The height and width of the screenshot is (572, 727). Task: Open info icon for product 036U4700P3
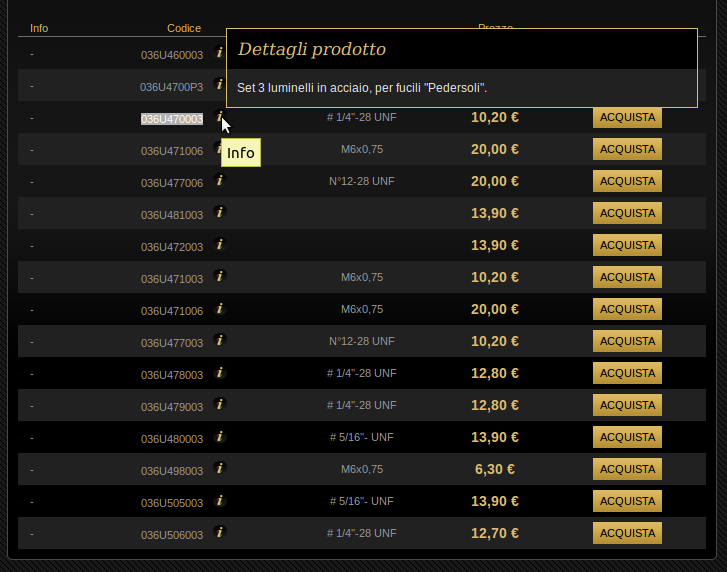[x=220, y=85]
